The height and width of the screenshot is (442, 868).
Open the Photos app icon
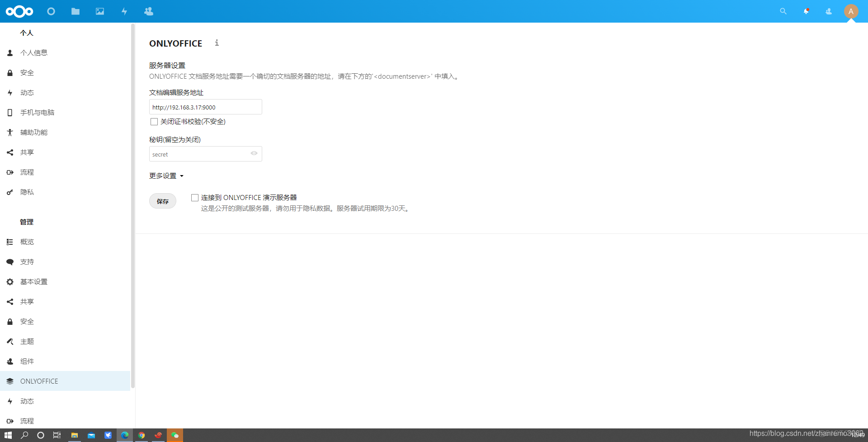100,11
